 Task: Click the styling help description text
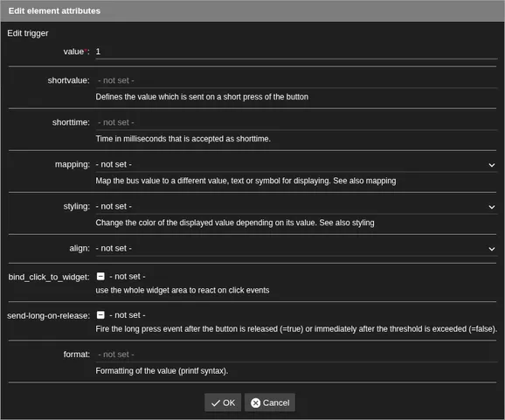[x=235, y=223]
